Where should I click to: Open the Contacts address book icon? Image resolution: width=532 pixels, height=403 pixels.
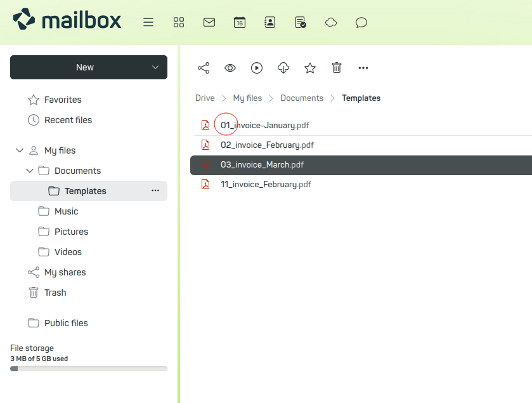tap(270, 22)
